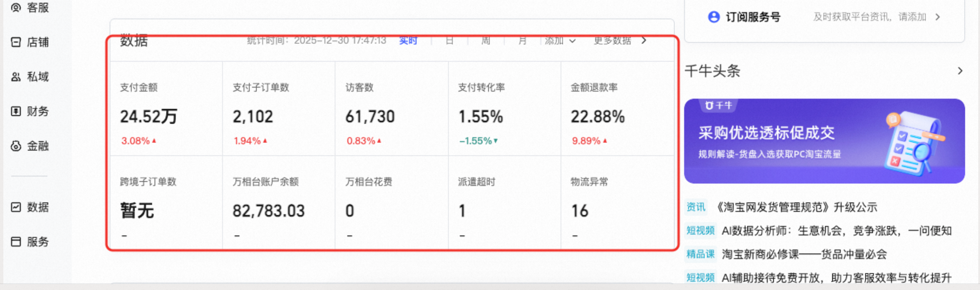980x290 pixels.
Task: Switch data period to 实时 tab
Action: (408, 41)
